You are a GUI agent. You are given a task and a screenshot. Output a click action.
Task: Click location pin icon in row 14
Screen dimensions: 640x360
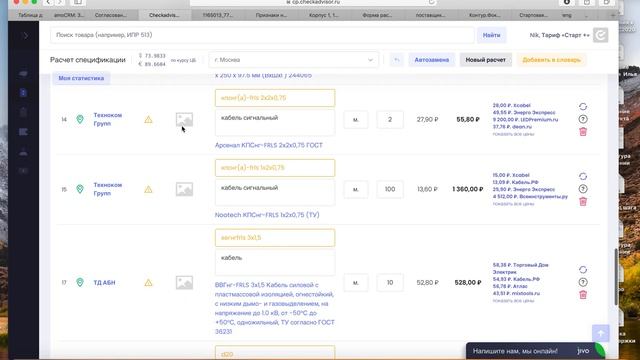pos(80,119)
